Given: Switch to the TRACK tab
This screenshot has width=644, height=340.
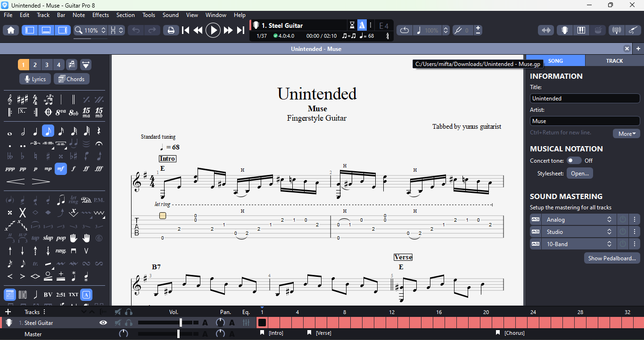Looking at the screenshot, I should [x=614, y=61].
